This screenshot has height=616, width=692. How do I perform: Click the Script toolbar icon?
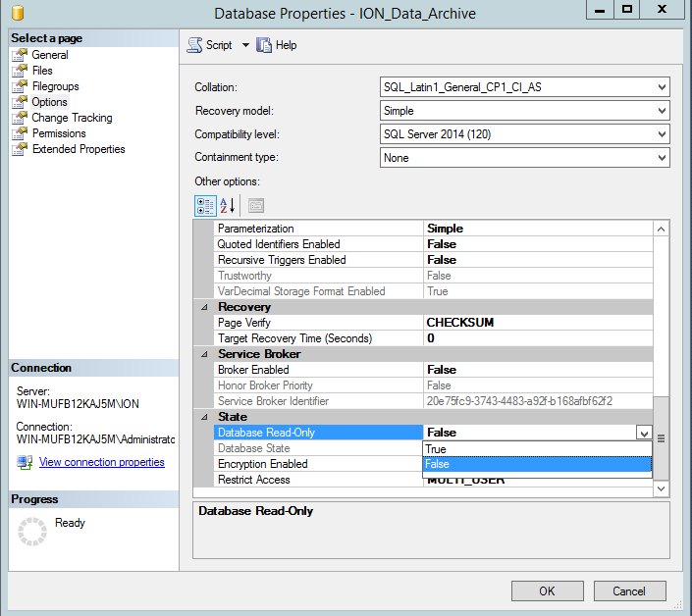[194, 45]
